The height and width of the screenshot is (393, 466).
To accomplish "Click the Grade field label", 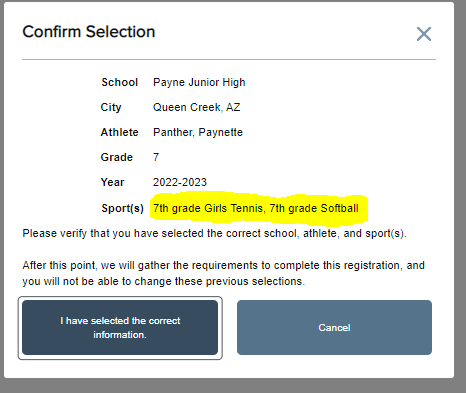I will 117,157.
